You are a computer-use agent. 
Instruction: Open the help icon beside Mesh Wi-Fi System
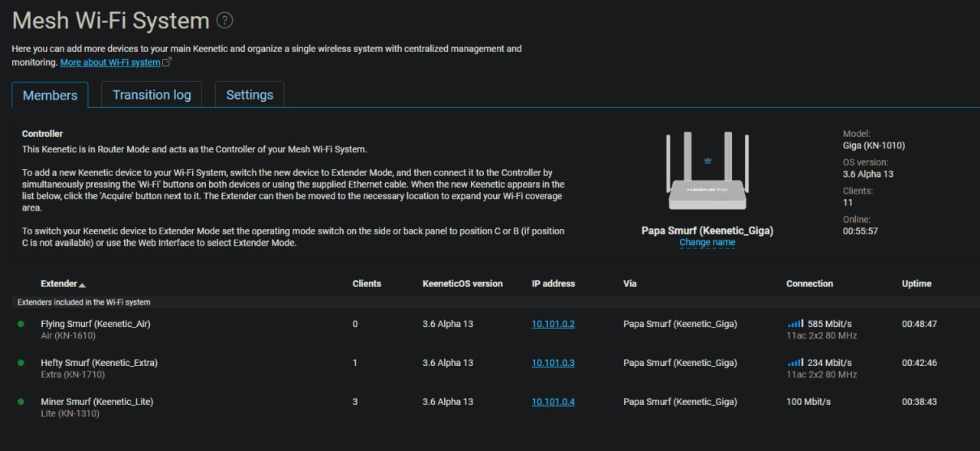point(224,21)
